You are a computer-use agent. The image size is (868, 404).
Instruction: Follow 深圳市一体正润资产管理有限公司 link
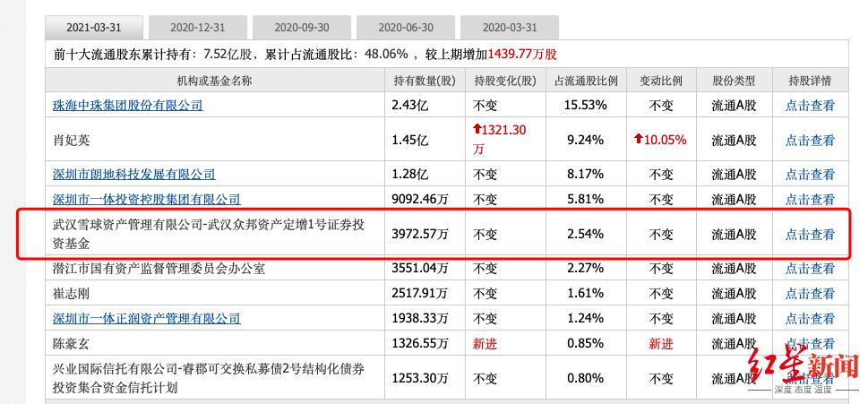coord(146,318)
